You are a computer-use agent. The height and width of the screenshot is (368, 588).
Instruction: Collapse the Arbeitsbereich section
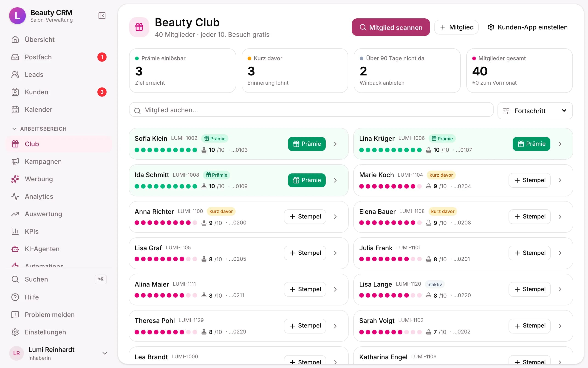click(x=39, y=129)
